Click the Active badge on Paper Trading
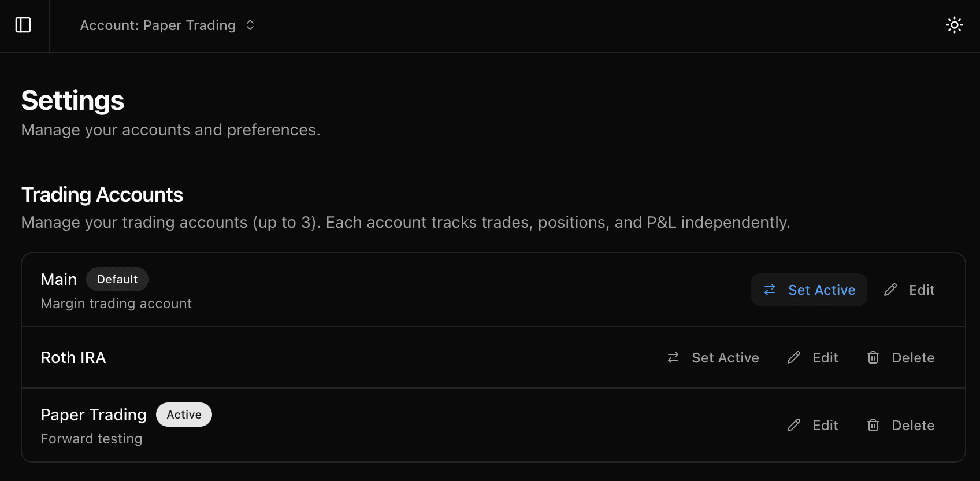Screen dimensions: 980x481 click(x=184, y=414)
